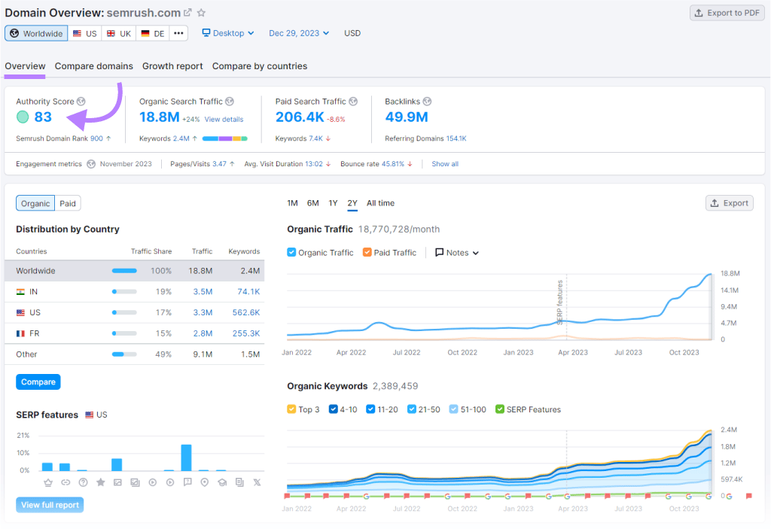Select the Video SERP feature icon
Screen dimensions: 771x532
pos(152,483)
